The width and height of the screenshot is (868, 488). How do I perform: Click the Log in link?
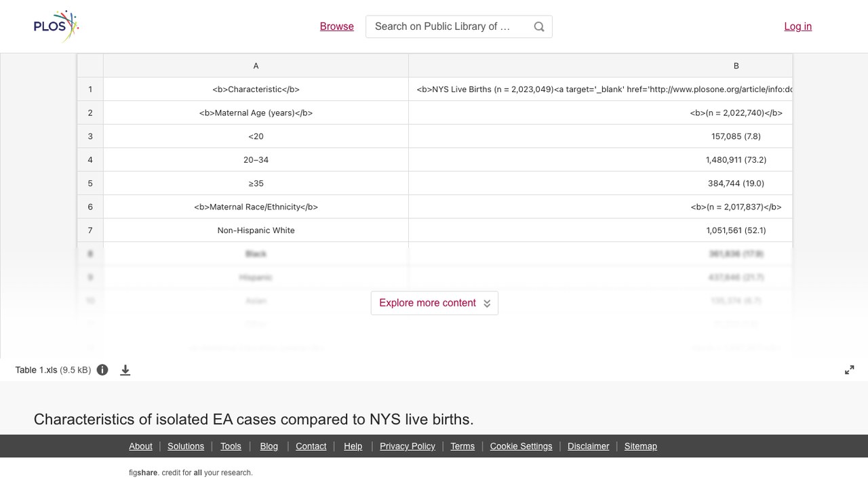[798, 26]
